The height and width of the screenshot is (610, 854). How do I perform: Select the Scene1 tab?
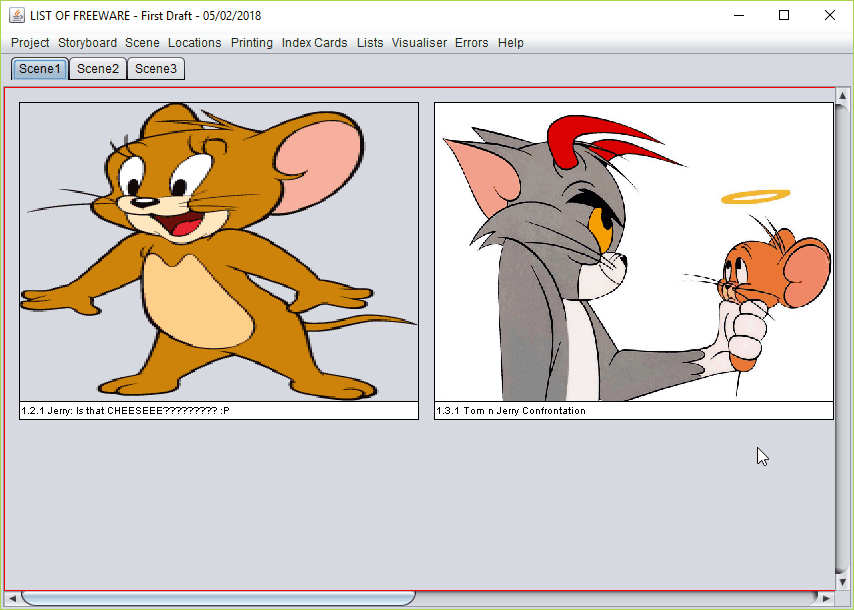click(x=40, y=69)
